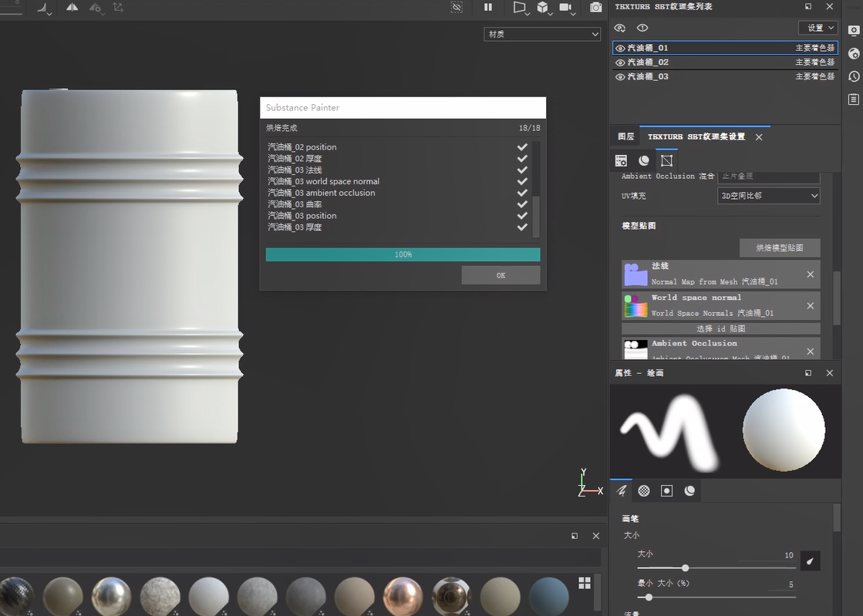Open the history clock icon in sidebar
863x616 pixels.
[853, 76]
